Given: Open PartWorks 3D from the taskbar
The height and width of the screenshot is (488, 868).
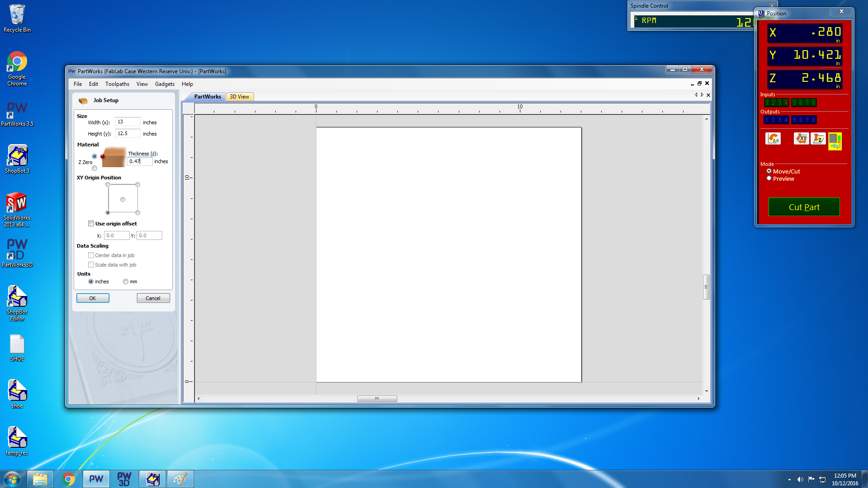Looking at the screenshot, I should (x=124, y=479).
